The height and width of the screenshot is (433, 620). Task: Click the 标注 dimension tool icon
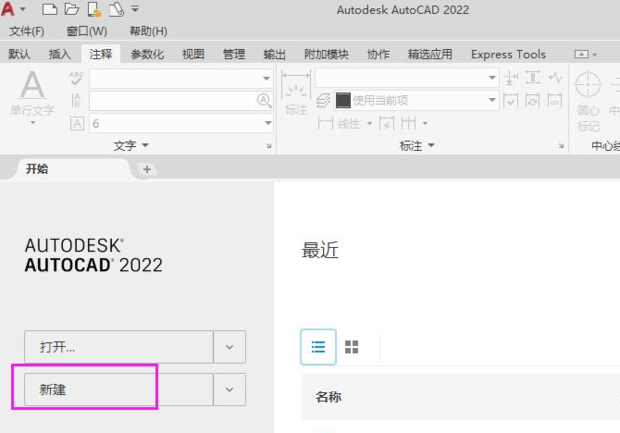click(296, 93)
